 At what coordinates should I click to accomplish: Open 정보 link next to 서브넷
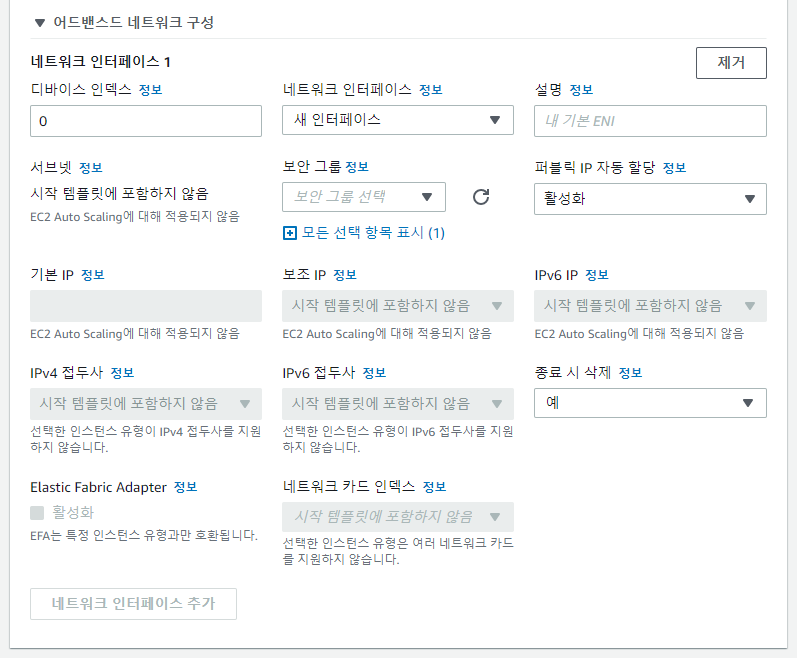[x=90, y=168]
